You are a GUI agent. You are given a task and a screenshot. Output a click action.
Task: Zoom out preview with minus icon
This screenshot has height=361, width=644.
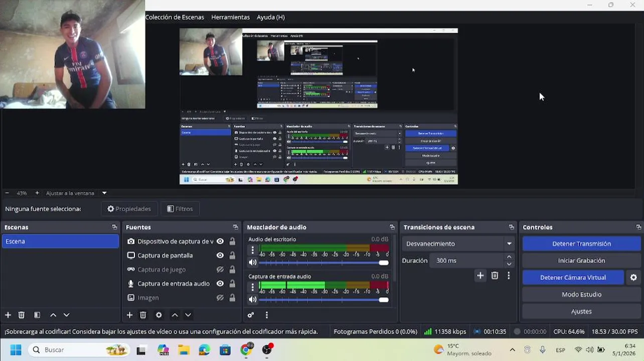pos(7,193)
